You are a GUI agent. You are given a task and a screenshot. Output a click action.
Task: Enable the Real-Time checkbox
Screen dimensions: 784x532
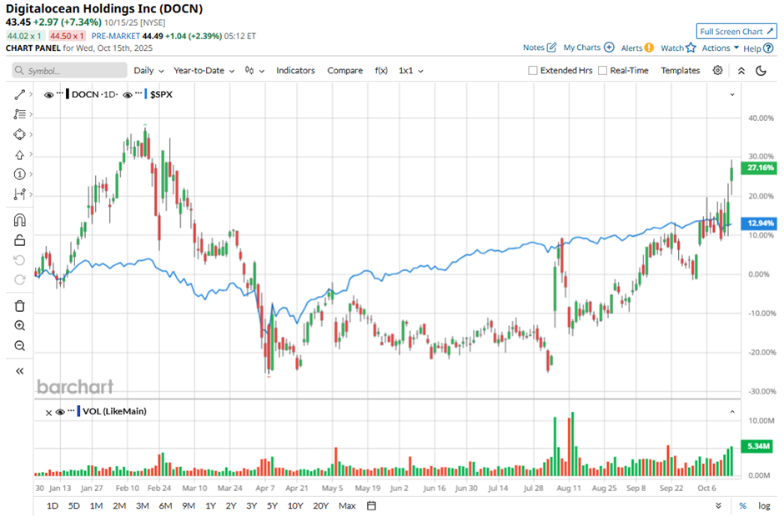[603, 71]
